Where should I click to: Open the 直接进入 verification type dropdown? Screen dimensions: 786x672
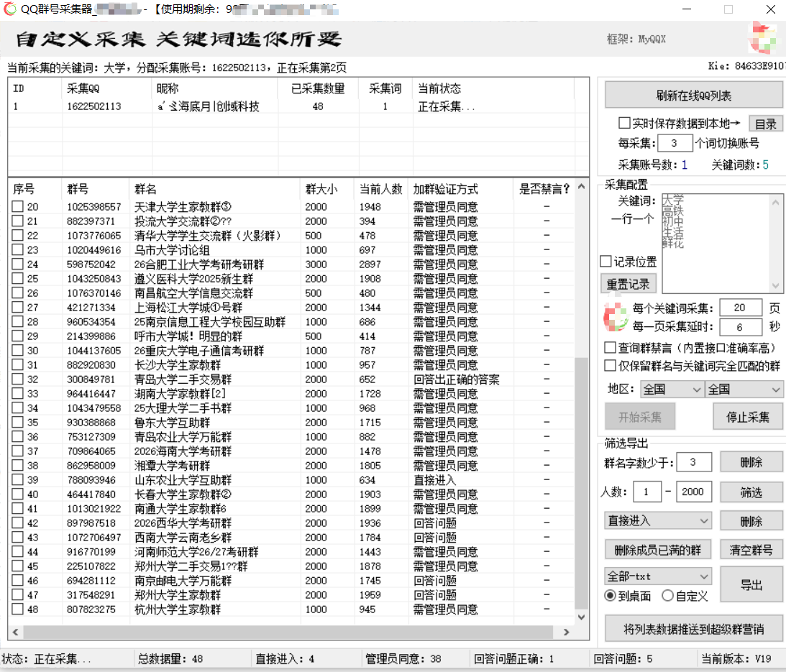[x=658, y=520]
